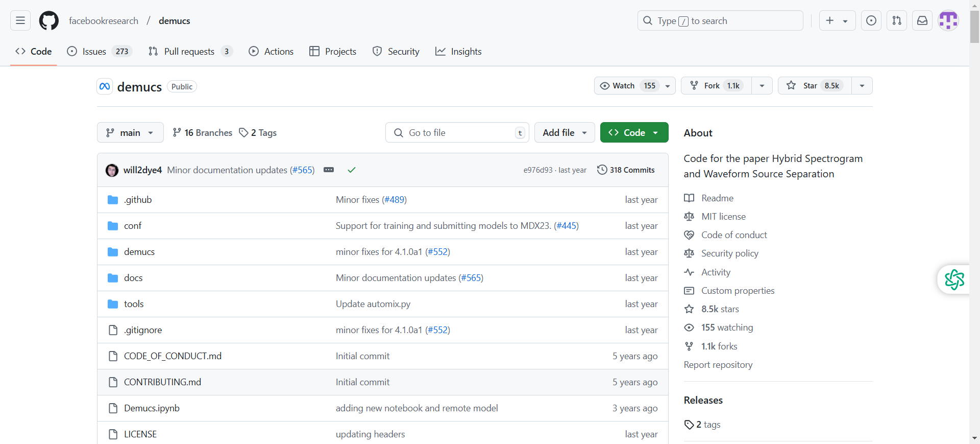The width and height of the screenshot is (980, 444).
Task: Open the hamburger navigation menu
Action: 20,21
